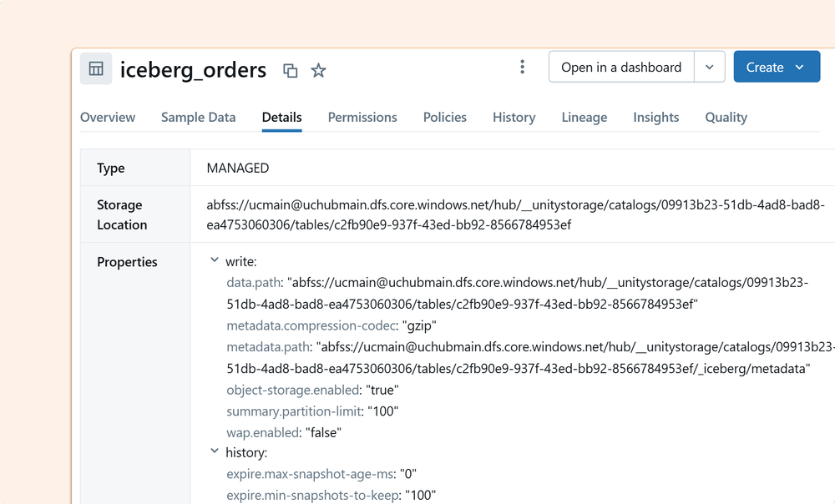Switch to the Sample Data tab
The height and width of the screenshot is (504, 835).
click(198, 118)
